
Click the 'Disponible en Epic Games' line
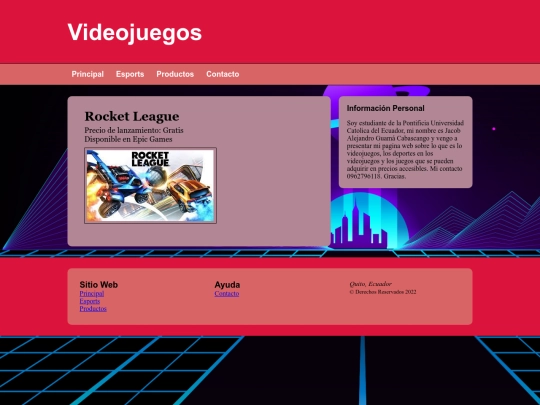[128, 139]
